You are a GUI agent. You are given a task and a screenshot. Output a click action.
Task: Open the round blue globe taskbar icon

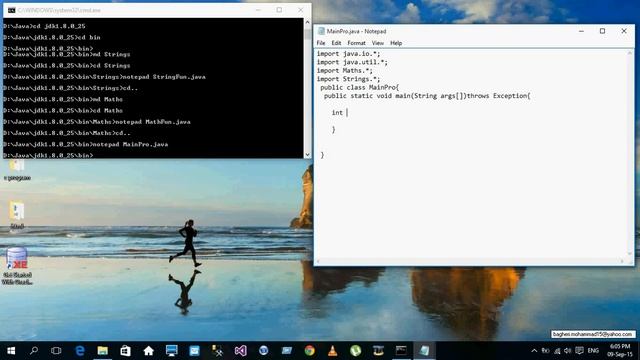pyautogui.click(x=264, y=351)
